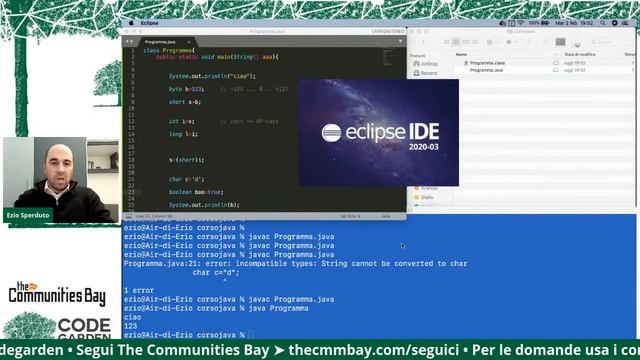The width and height of the screenshot is (640, 360).
Task: Click the incompatible types error line in terminal
Action: click(x=296, y=264)
